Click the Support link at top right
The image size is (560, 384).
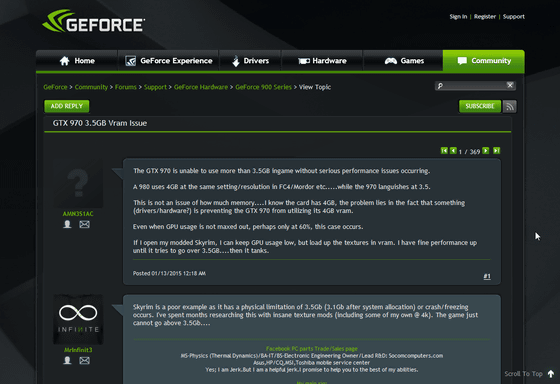pos(514,16)
